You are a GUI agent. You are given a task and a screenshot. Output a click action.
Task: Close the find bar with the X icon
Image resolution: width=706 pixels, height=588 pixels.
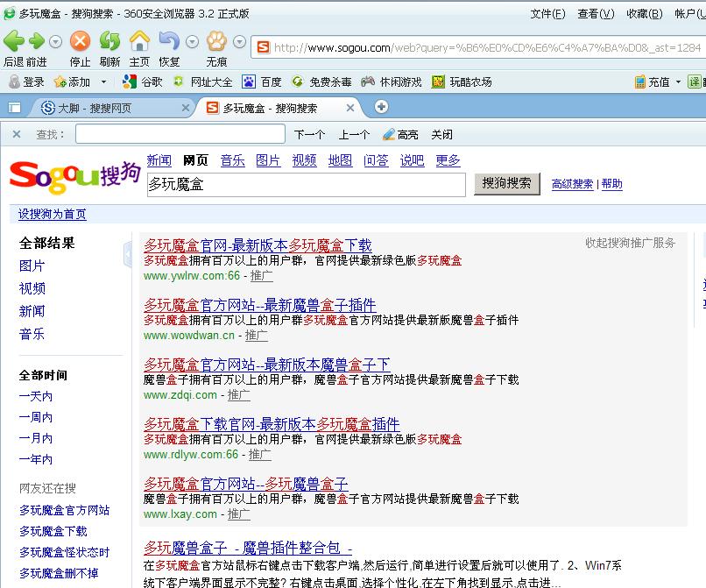[17, 134]
